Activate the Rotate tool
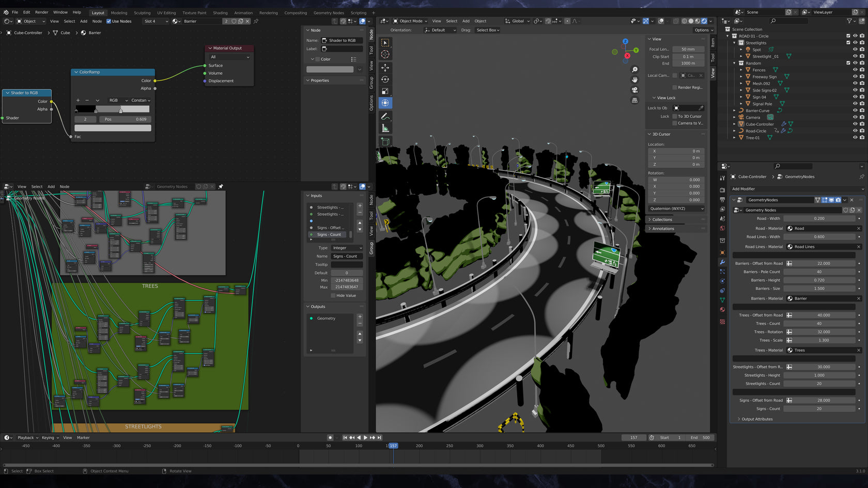The width and height of the screenshot is (868, 488). [385, 80]
